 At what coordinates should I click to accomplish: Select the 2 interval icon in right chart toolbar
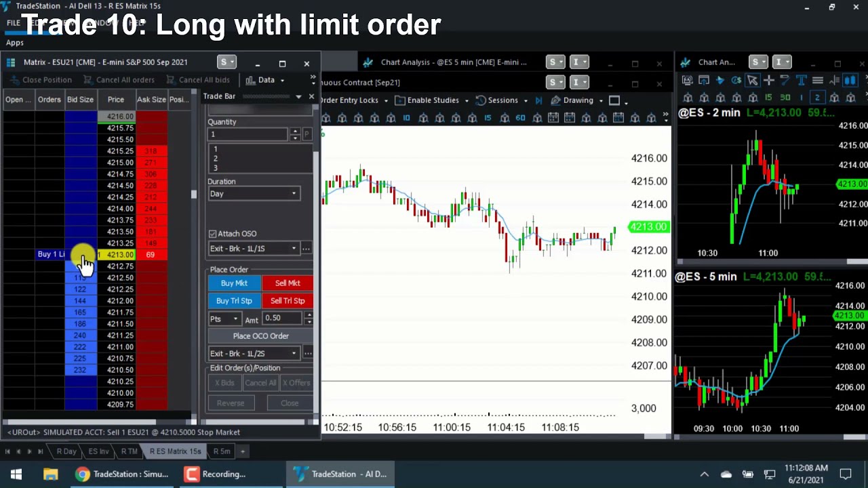tap(817, 98)
